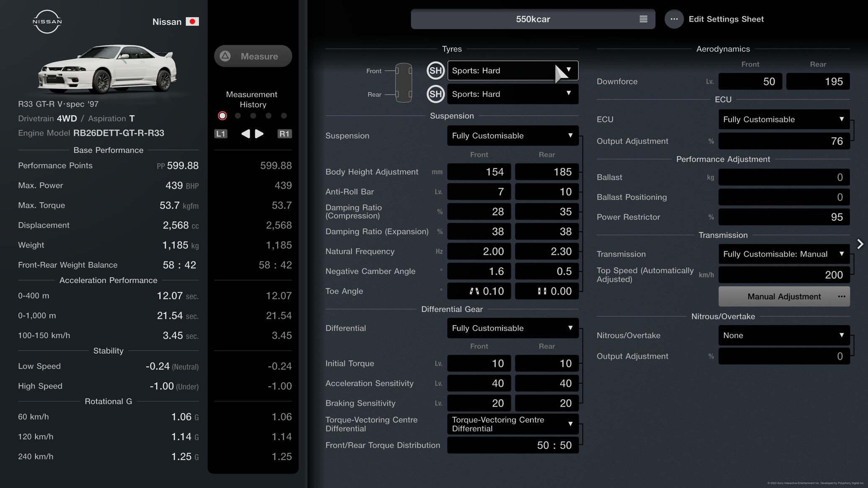
Task: Select ECU Output Adjustment value 76
Action: 784,141
